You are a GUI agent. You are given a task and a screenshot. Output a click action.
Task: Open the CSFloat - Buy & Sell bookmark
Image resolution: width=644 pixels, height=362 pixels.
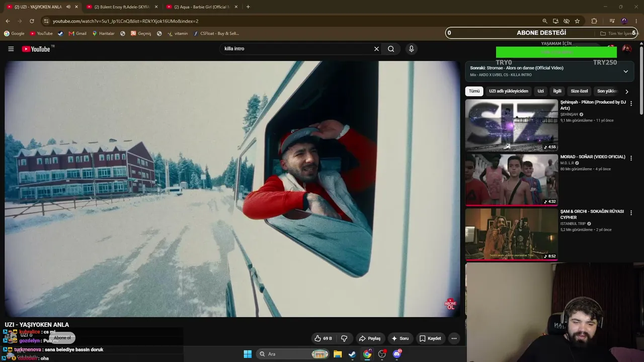point(216,34)
